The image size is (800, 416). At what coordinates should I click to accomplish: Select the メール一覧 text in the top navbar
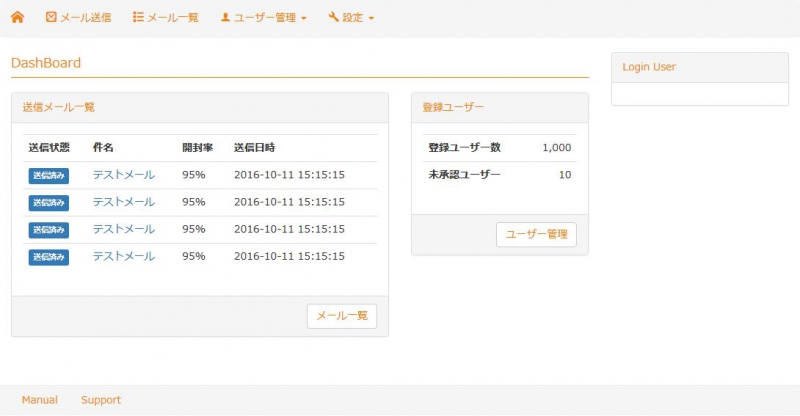pyautogui.click(x=172, y=18)
